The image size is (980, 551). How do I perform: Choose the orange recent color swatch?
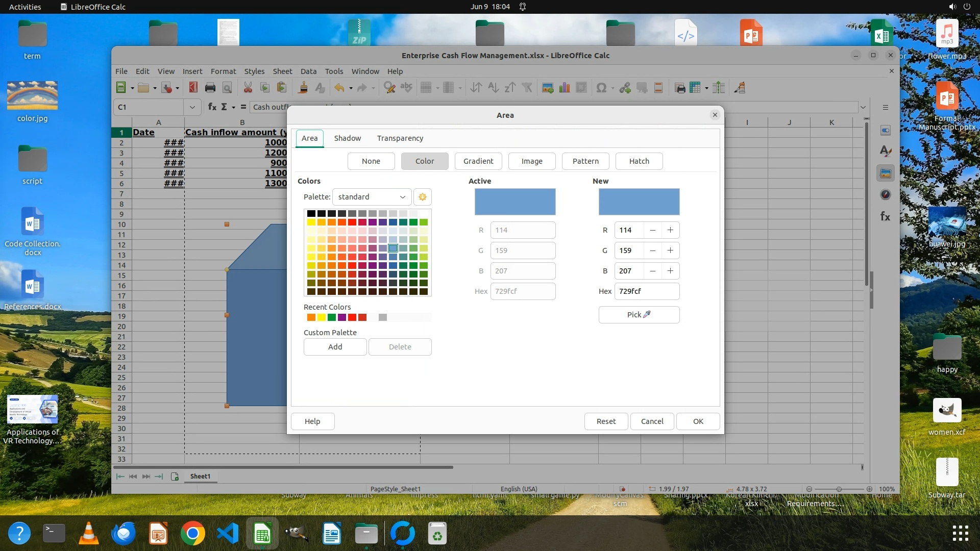click(x=311, y=318)
